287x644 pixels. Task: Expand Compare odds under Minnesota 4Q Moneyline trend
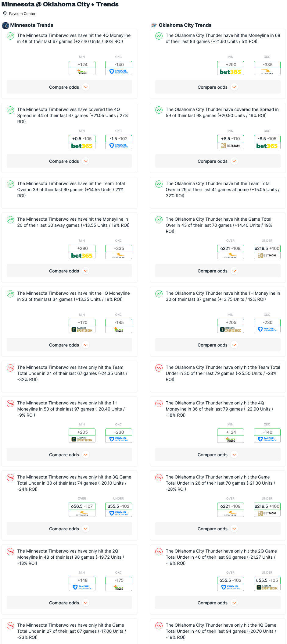[x=69, y=87]
